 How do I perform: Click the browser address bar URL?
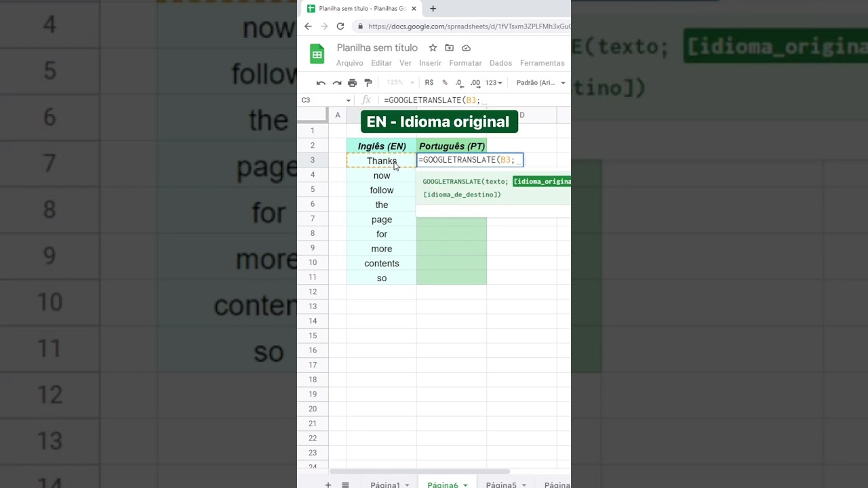469,26
